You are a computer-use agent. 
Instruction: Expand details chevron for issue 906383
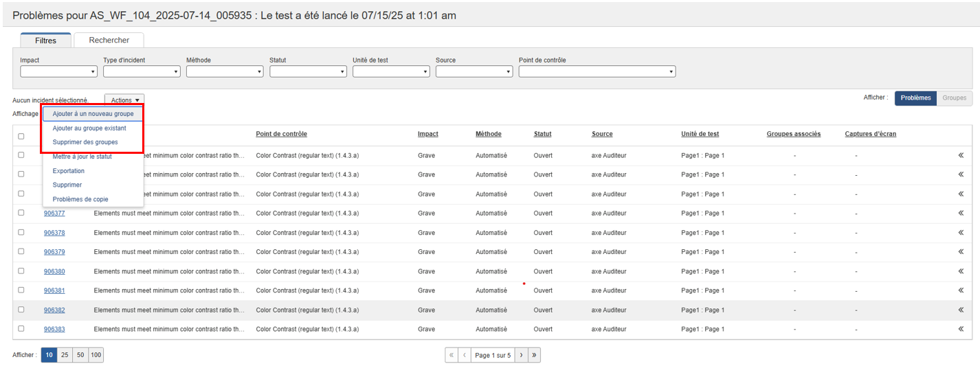961,329
